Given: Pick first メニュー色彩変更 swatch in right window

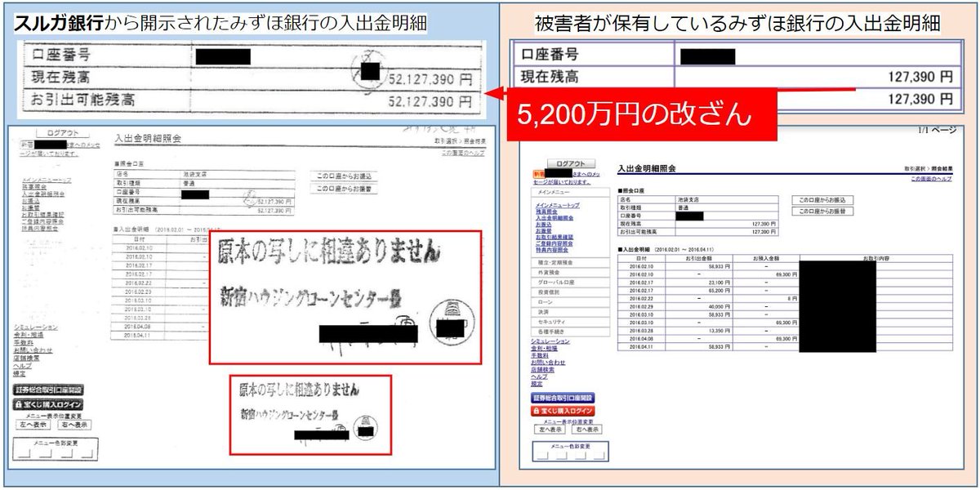Looking at the screenshot, I should 543,456.
